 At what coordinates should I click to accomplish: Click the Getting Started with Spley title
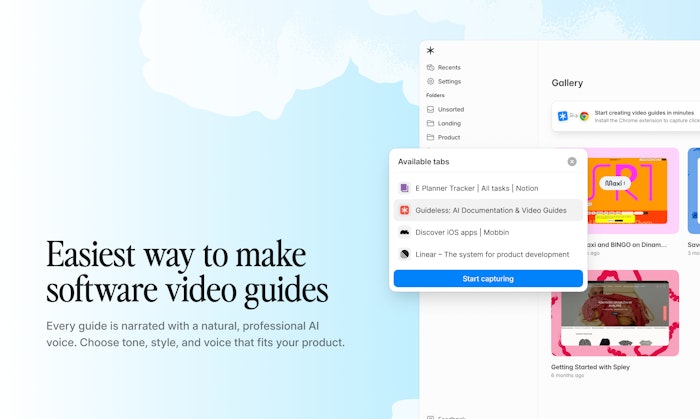click(x=590, y=367)
